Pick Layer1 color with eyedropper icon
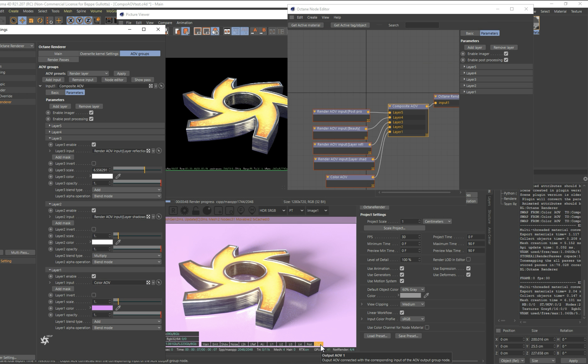Screen dimensions: 588x364 pyautogui.click(x=118, y=308)
